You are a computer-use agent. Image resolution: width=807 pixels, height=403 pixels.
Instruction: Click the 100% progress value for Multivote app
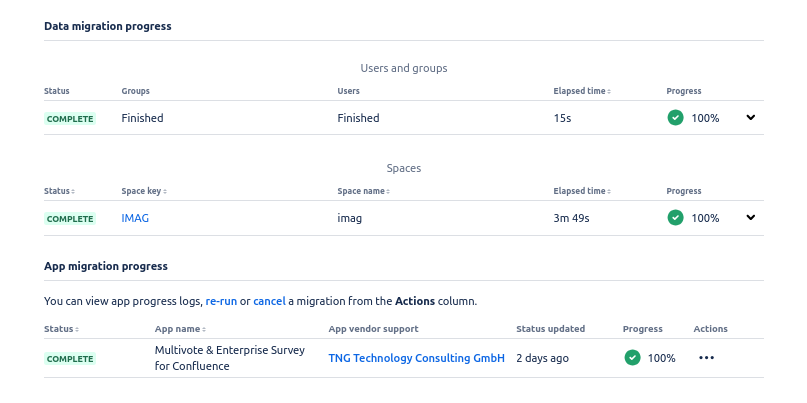click(x=661, y=358)
